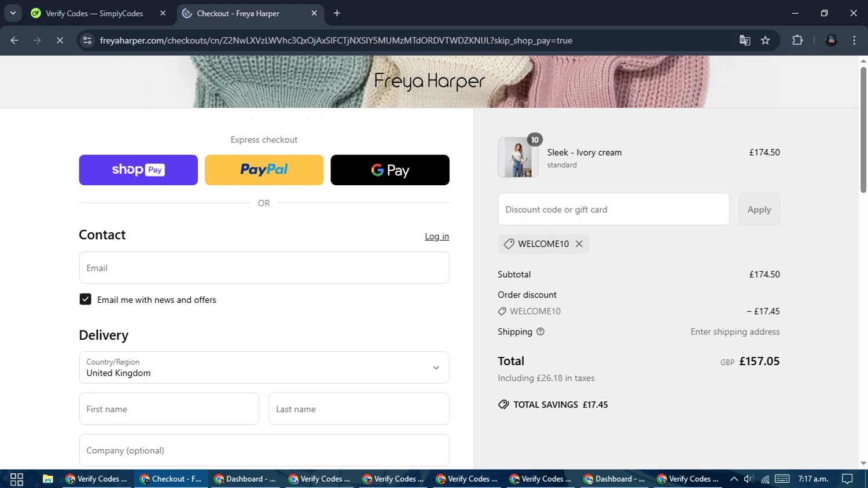The image size is (868, 488).
Task: Click the Including £26.18 in taxes text
Action: click(x=546, y=378)
